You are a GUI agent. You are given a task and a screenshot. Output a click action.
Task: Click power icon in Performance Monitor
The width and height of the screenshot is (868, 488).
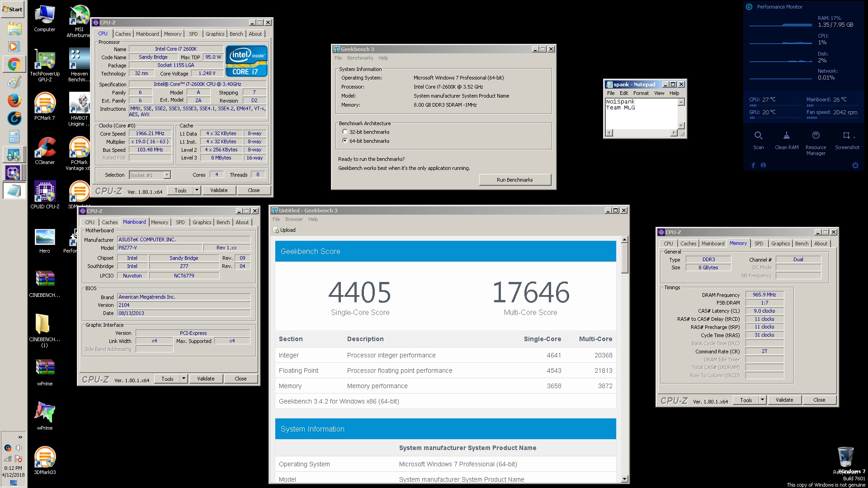point(855,165)
